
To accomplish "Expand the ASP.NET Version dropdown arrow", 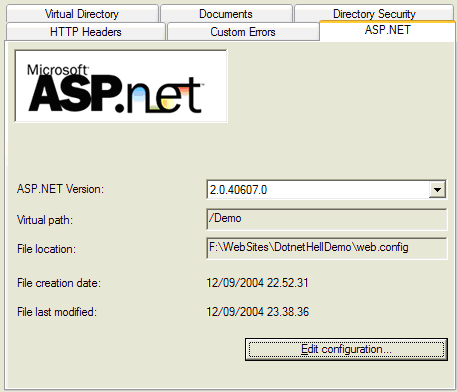I will [x=437, y=190].
